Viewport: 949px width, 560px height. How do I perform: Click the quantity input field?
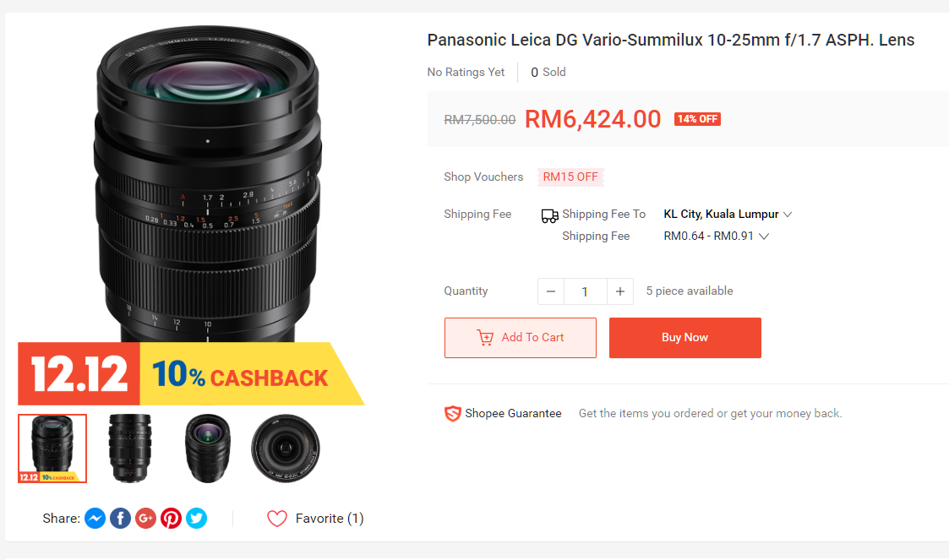point(585,291)
